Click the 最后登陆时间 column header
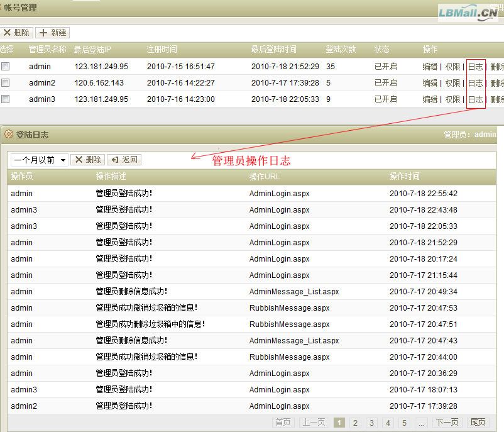The width and height of the screenshot is (504, 432). [273, 49]
